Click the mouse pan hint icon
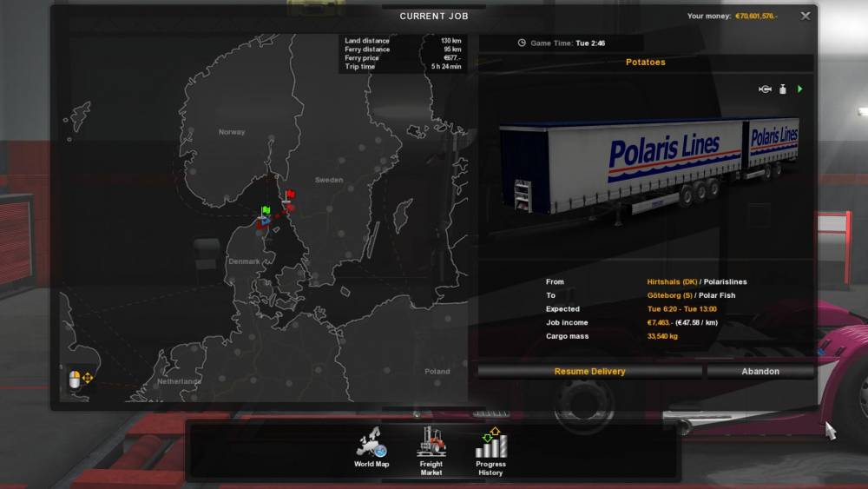The width and height of the screenshot is (868, 489). point(80,380)
